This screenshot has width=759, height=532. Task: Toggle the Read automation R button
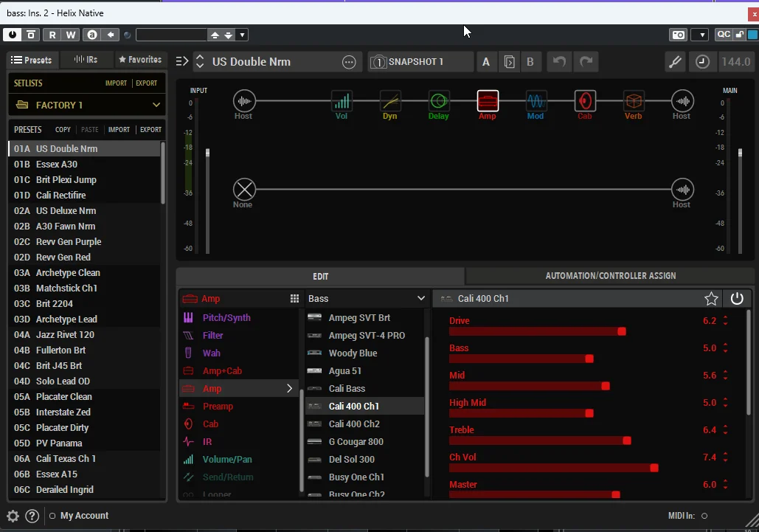(x=52, y=35)
